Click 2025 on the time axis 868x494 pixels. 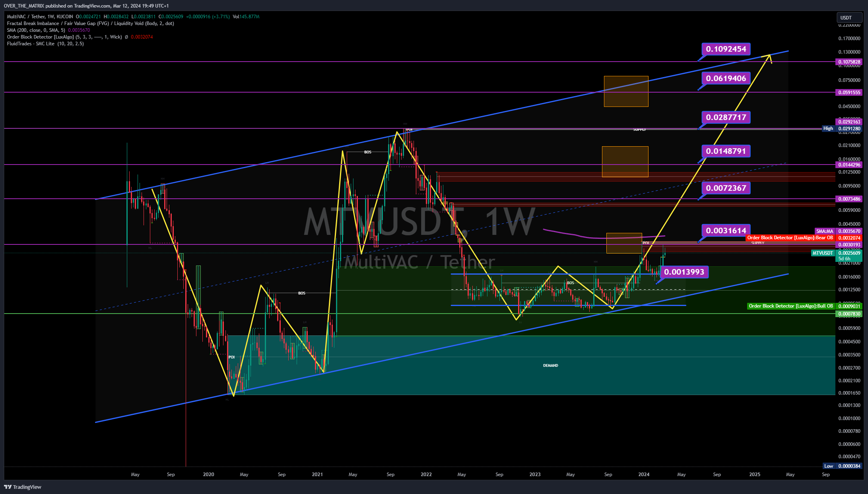tap(755, 475)
